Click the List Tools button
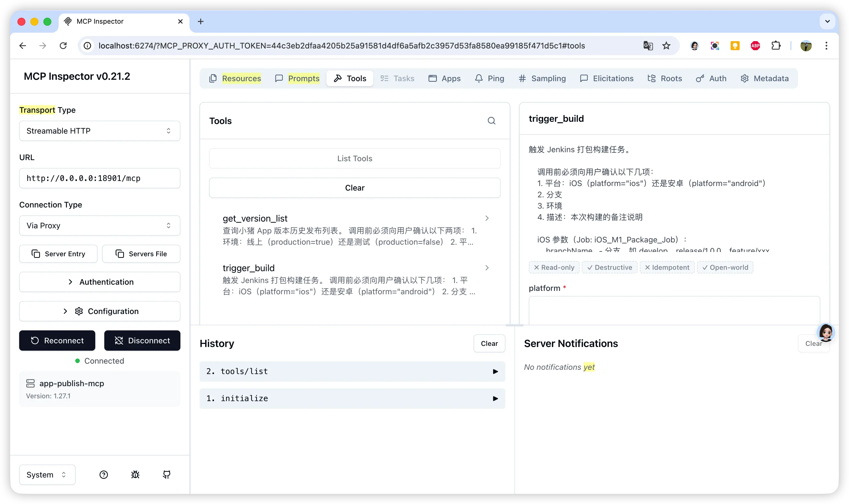 click(355, 158)
